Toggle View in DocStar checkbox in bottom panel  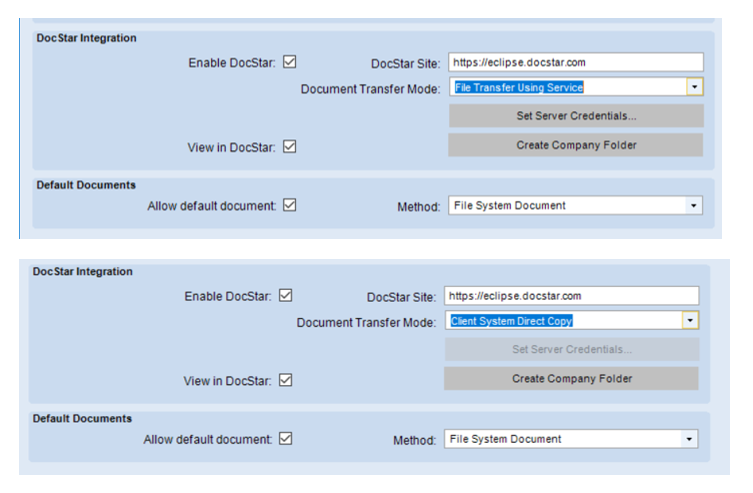click(x=286, y=380)
